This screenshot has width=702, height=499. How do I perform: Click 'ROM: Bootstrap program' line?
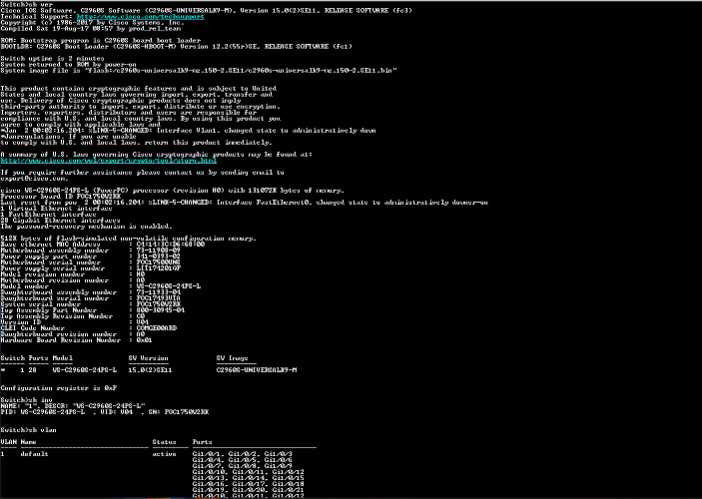tap(101, 40)
